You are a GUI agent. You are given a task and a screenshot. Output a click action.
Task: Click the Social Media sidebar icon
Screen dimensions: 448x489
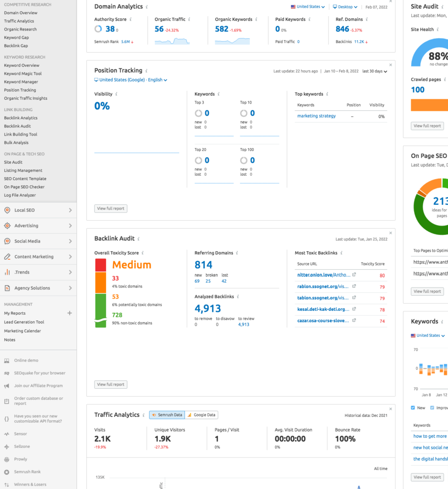[x=7, y=241]
